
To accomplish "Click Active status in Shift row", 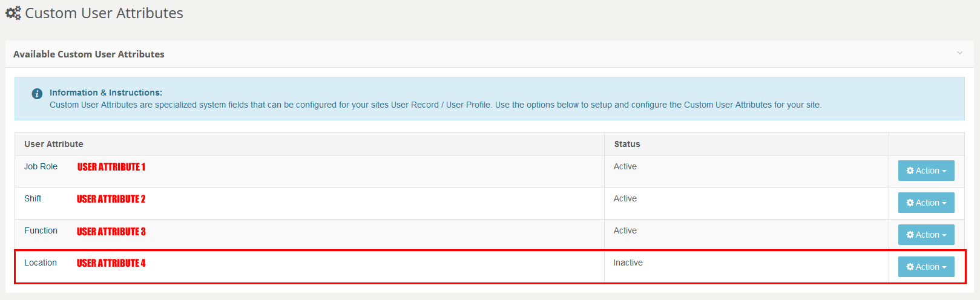I will pos(625,198).
